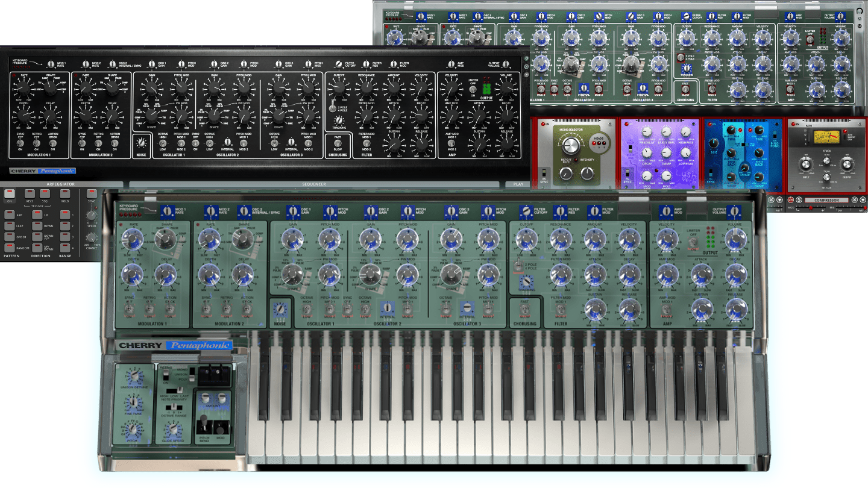Click the arpeggiator SPEED knob

tap(92, 216)
